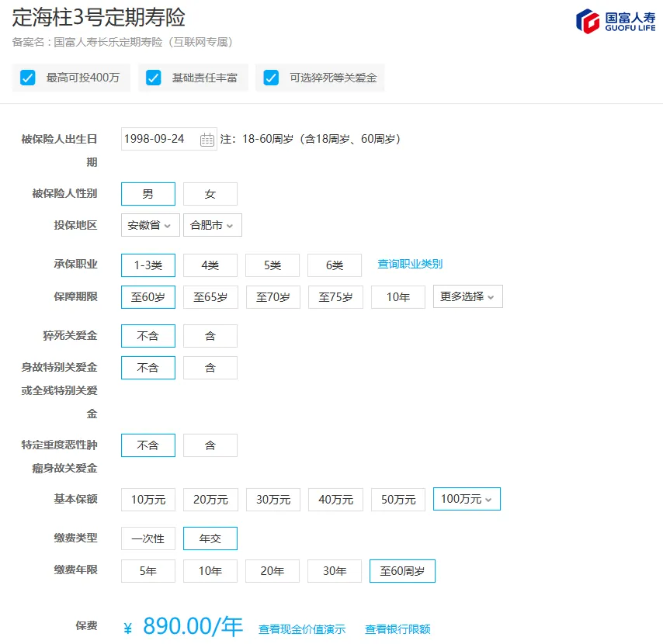Click the 890.00/年 premium amount
This screenshot has height=644, width=663.
coord(193,626)
